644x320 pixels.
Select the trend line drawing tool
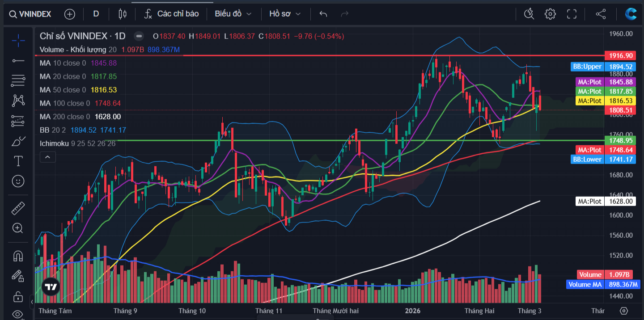click(18, 60)
